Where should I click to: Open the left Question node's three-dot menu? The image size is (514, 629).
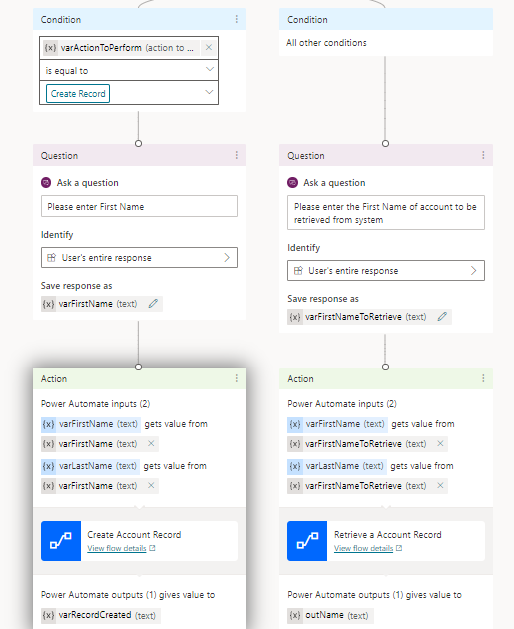coord(237,155)
